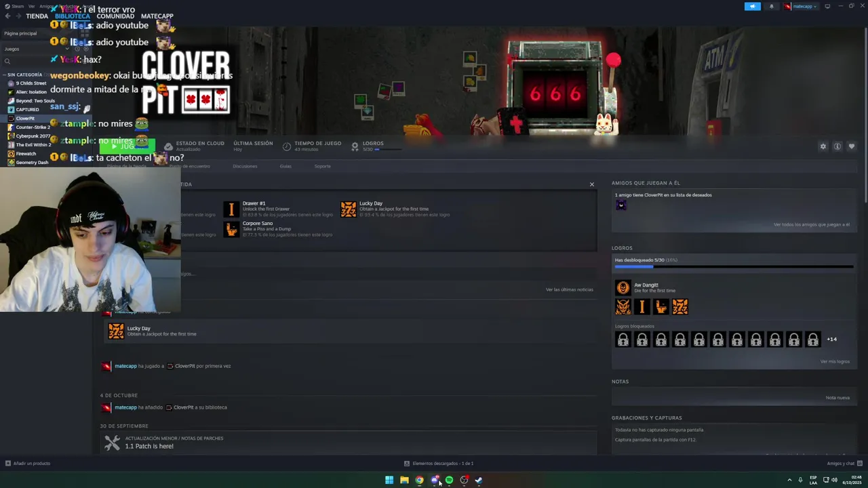Click Añadir un producto
868x488 pixels.
click(x=27, y=464)
